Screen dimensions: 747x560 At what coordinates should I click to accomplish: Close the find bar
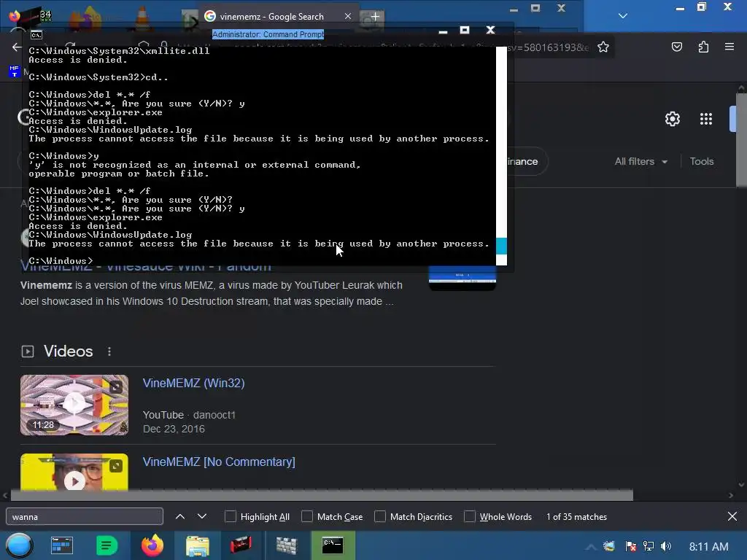click(732, 516)
